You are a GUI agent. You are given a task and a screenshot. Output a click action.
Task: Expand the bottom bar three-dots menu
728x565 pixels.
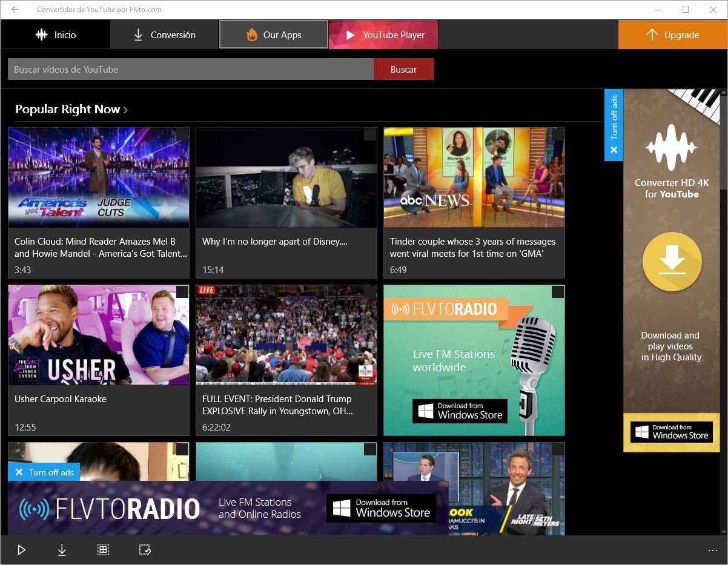click(712, 550)
